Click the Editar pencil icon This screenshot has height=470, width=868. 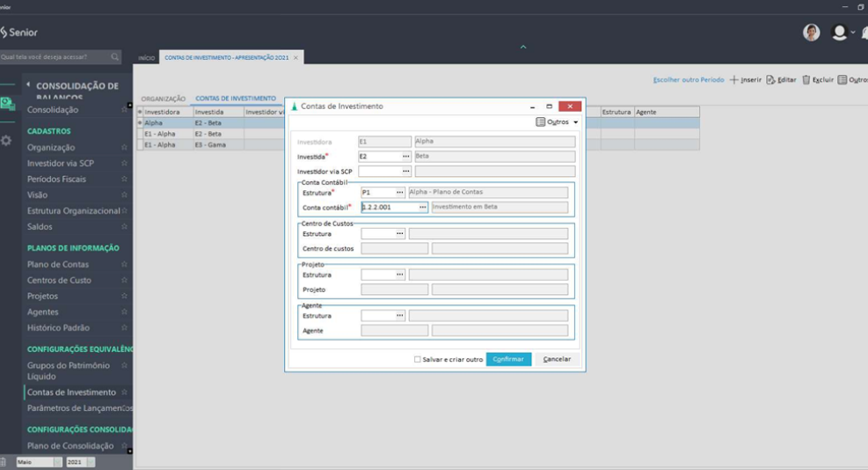tap(770, 80)
